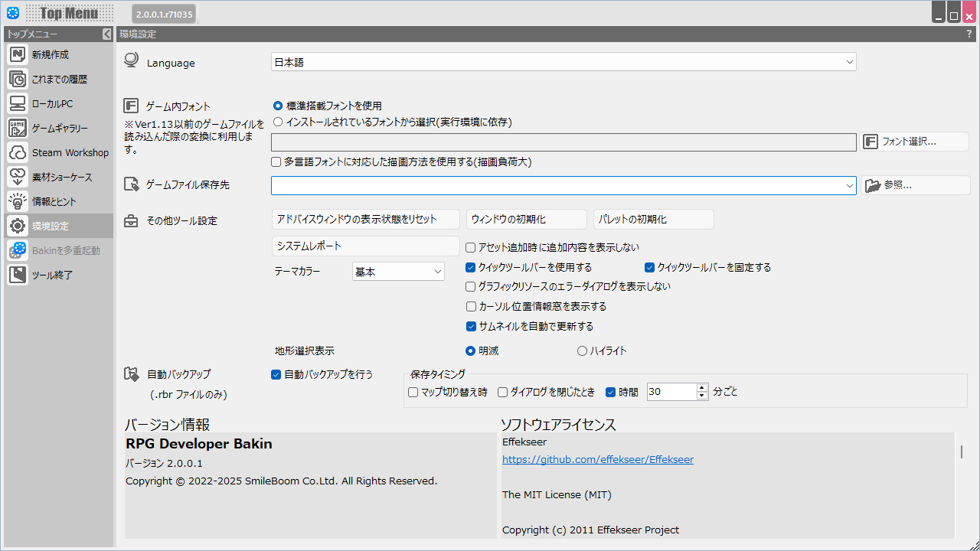Image resolution: width=980 pixels, height=551 pixels.
Task: Open the これまでの履歴 history icon
Action: [18, 79]
